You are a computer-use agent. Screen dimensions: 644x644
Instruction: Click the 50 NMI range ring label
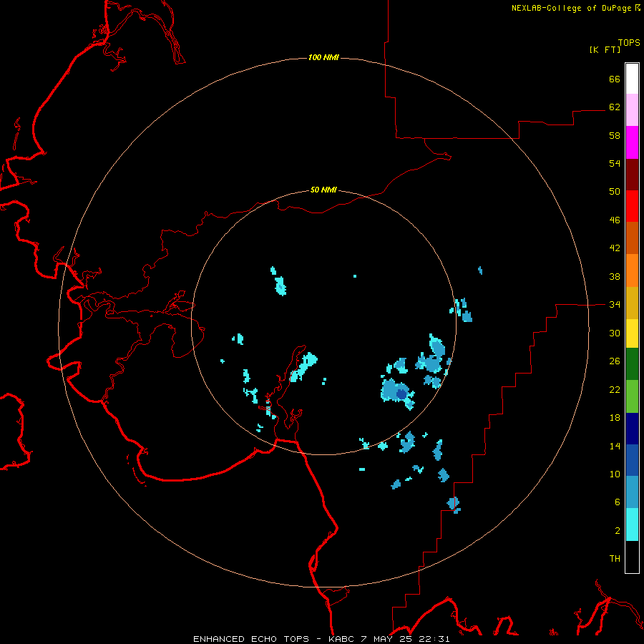click(x=323, y=190)
